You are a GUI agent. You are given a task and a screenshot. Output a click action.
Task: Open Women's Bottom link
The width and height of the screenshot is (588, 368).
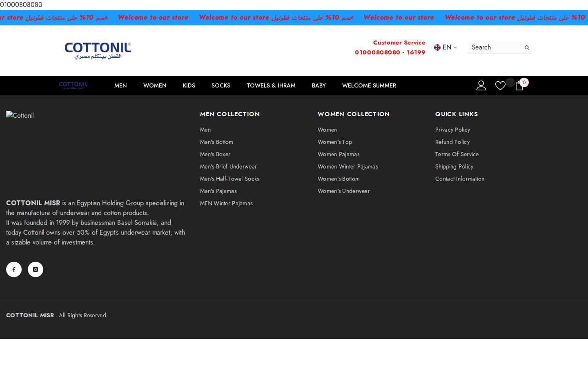click(339, 179)
